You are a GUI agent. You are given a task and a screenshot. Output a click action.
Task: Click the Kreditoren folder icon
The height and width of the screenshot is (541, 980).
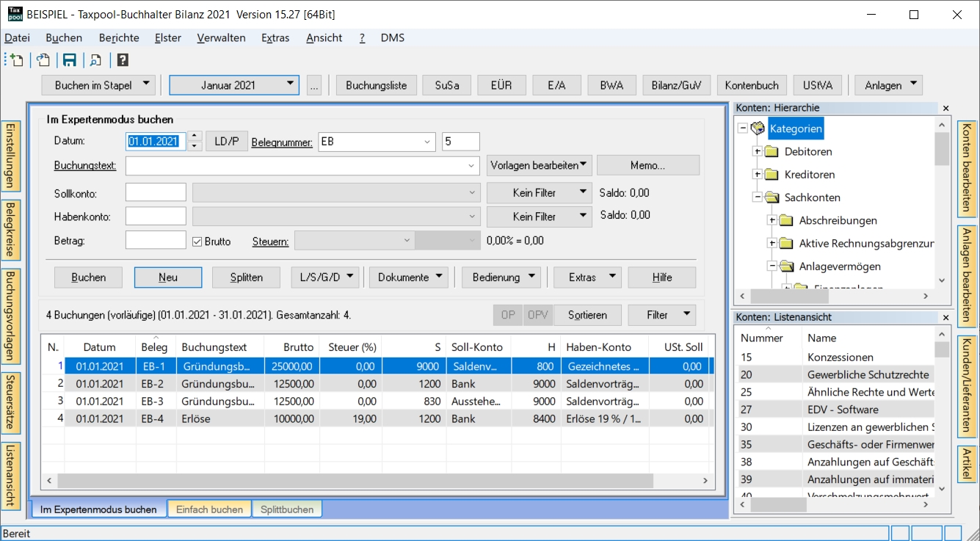[771, 175]
